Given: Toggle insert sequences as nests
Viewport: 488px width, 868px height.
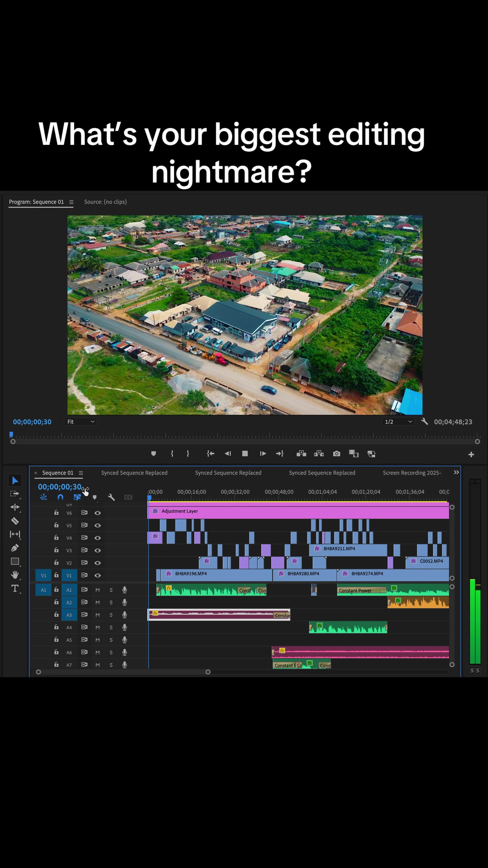Looking at the screenshot, I should point(43,497).
